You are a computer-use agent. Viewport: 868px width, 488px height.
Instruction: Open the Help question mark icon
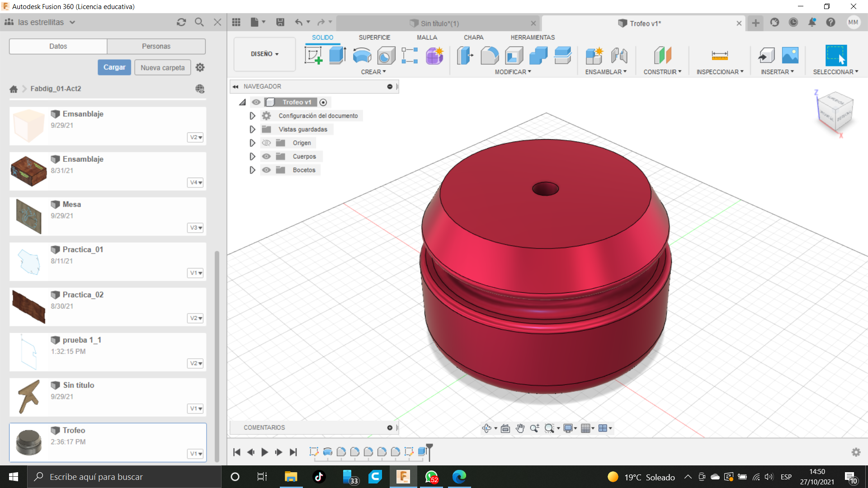[830, 22]
